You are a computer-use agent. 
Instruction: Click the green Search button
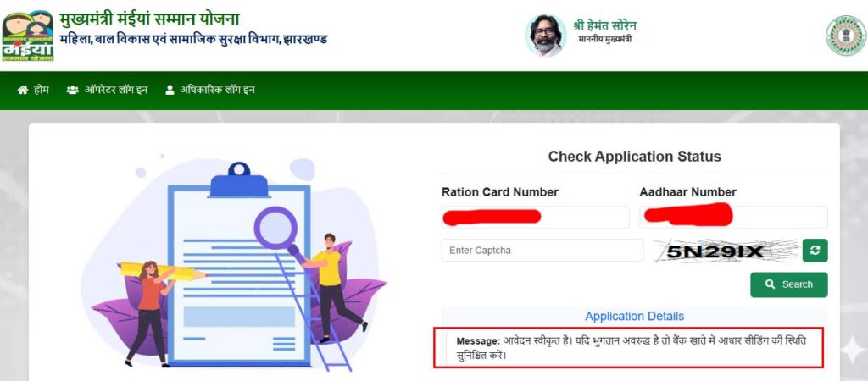point(789,284)
